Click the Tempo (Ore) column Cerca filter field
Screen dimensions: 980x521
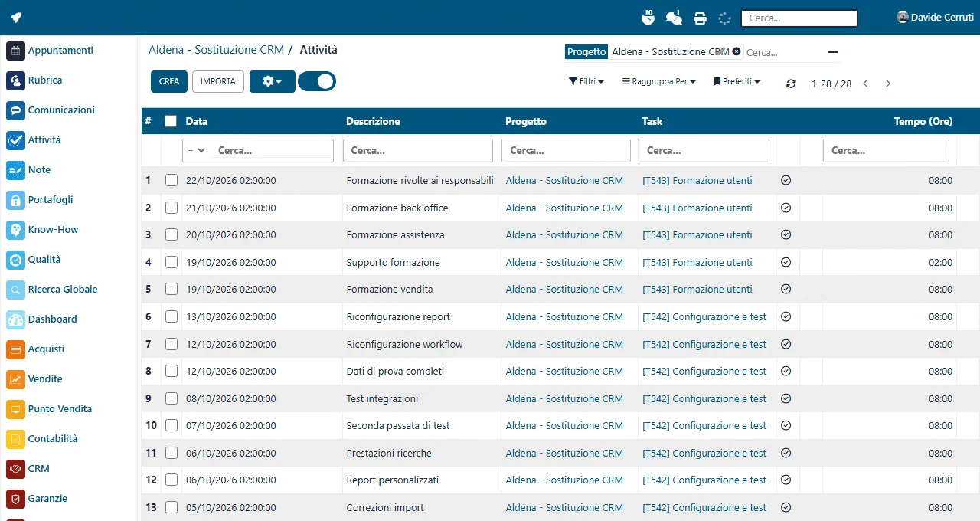886,150
